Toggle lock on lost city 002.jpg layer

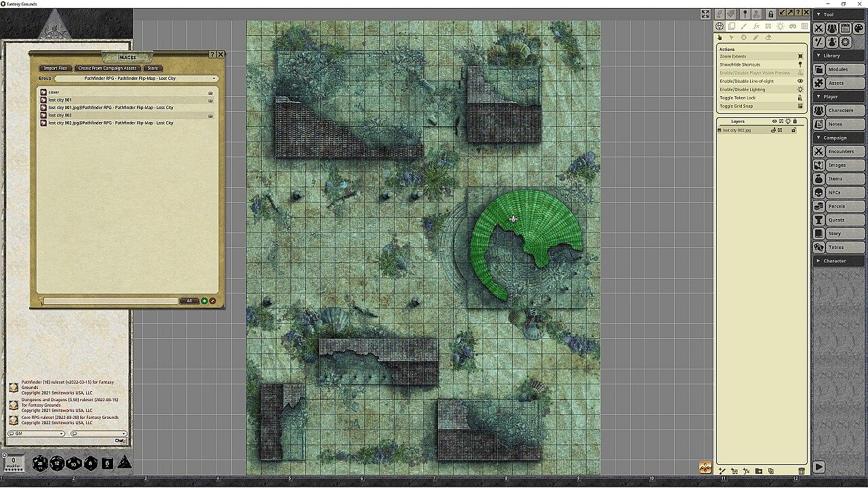coord(793,130)
